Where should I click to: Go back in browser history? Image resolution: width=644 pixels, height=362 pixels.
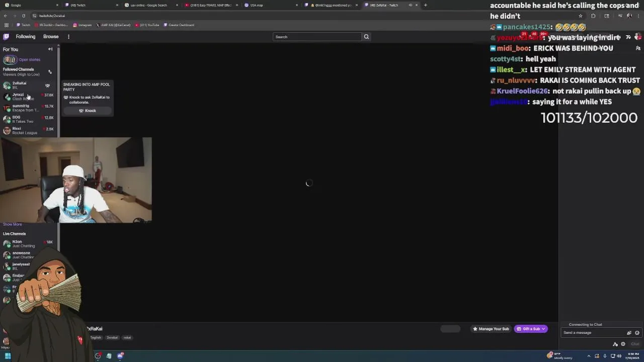(6, 16)
